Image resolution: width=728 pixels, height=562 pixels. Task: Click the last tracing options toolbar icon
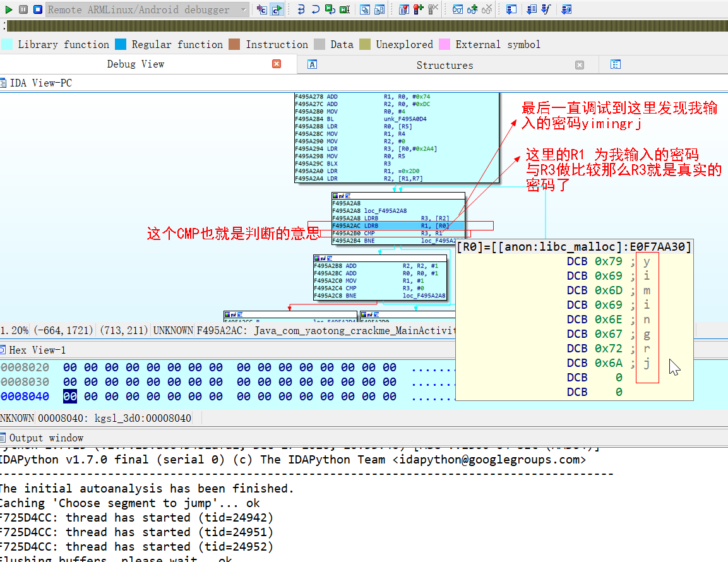coord(566,9)
